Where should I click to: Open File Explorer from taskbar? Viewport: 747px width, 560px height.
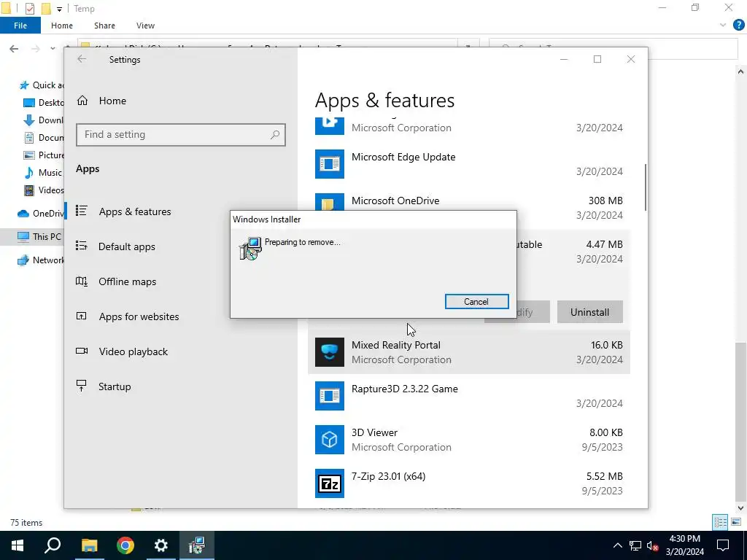pyautogui.click(x=89, y=545)
